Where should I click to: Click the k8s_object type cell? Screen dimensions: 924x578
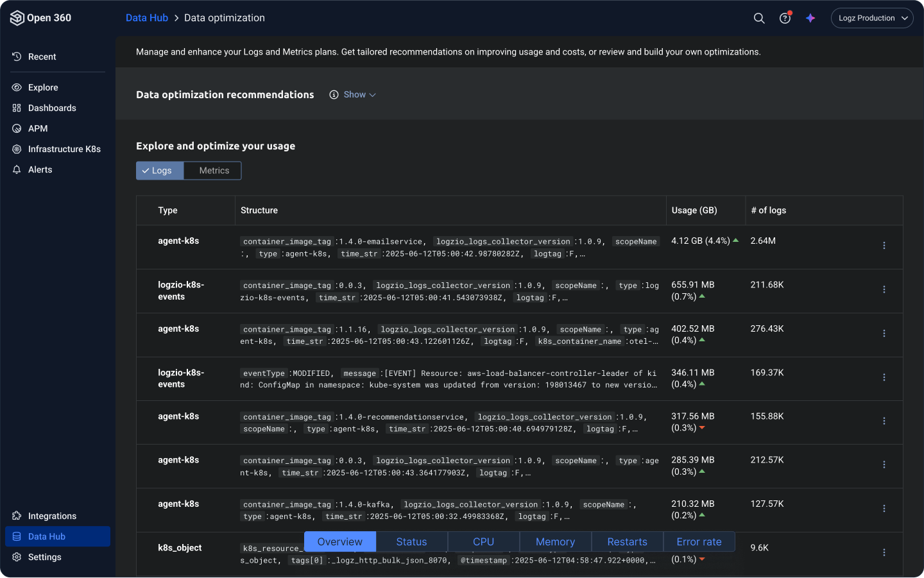(x=180, y=548)
